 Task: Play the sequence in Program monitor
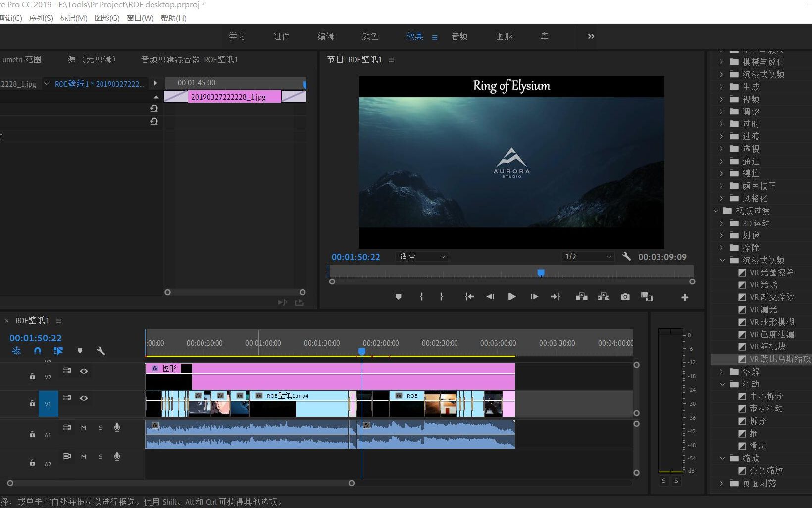(x=512, y=297)
